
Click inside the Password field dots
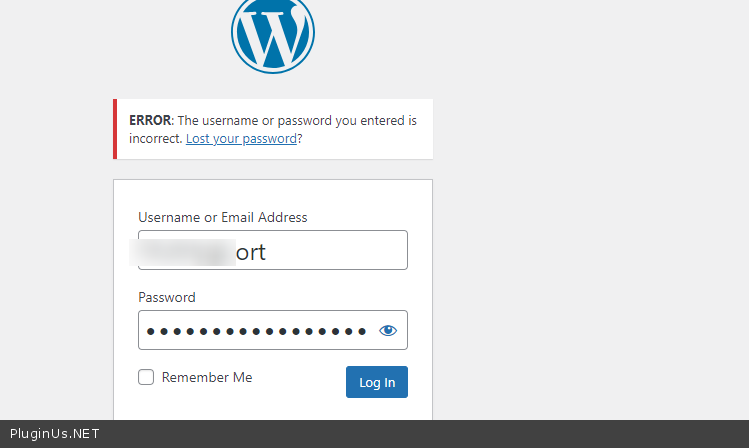pos(257,331)
